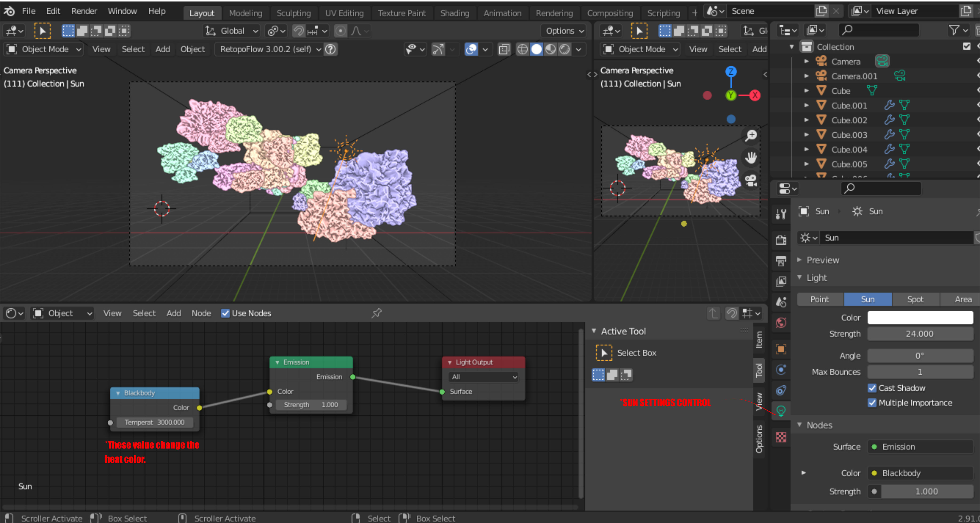980x523 pixels.
Task: Click the zoom magnifier in right viewport
Action: pyautogui.click(x=751, y=136)
